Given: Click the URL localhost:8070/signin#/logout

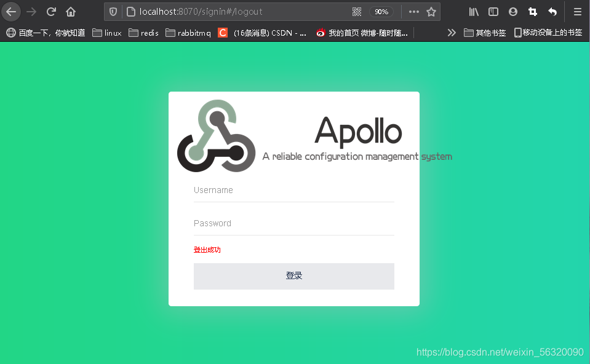Looking at the screenshot, I should pyautogui.click(x=201, y=12).
